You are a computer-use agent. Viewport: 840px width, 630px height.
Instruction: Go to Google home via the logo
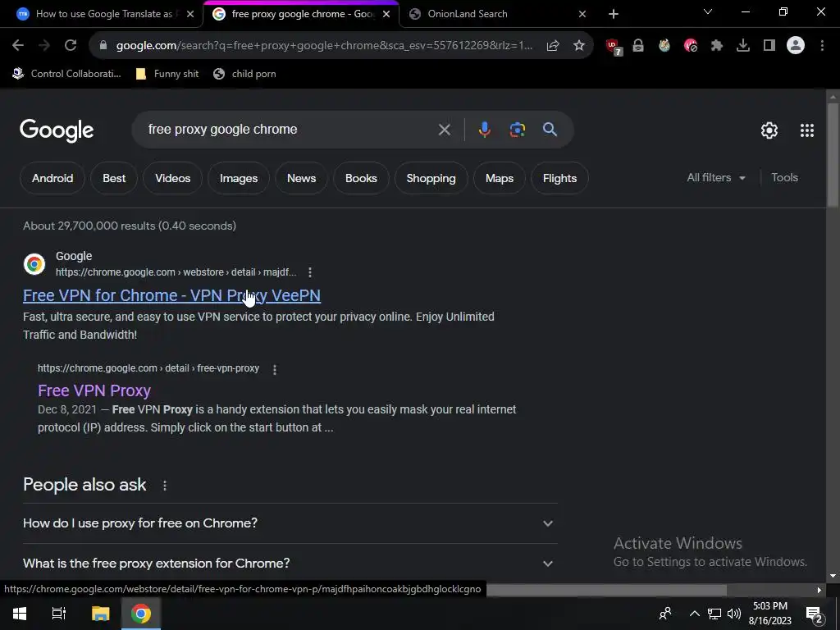click(x=57, y=130)
